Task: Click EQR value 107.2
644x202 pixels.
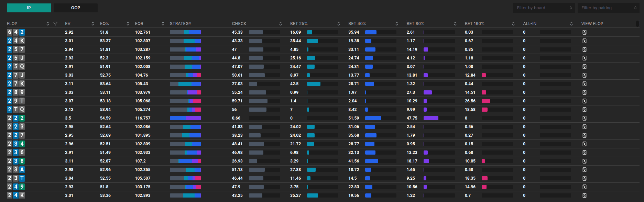Action: point(140,161)
